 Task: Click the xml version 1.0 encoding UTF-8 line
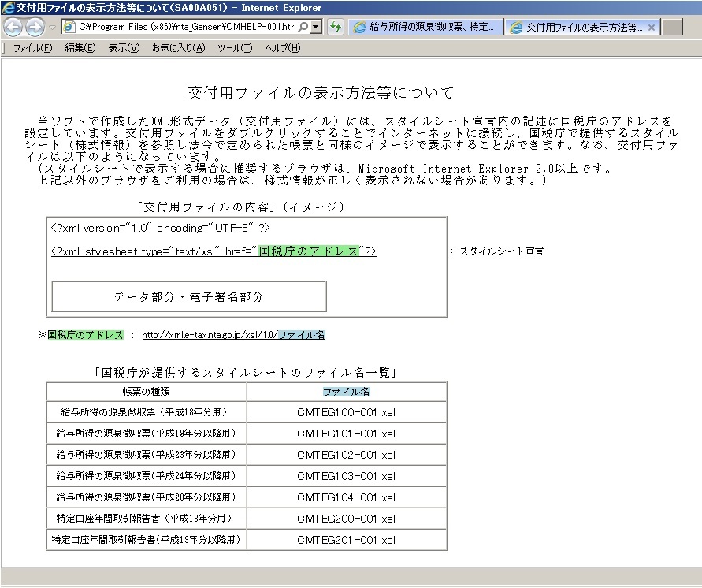click(x=160, y=228)
